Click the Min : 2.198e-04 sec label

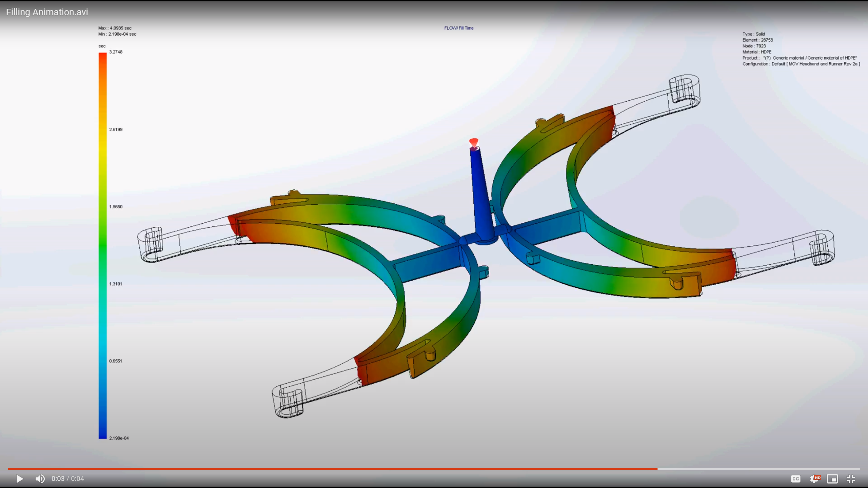coord(117,34)
